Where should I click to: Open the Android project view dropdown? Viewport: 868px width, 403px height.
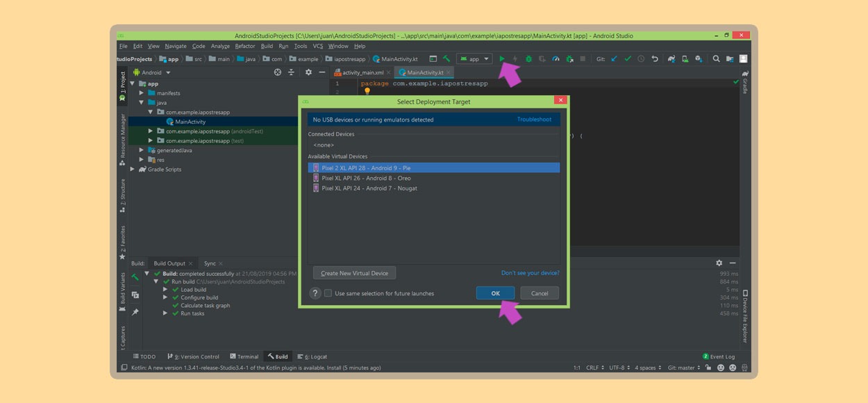(x=151, y=72)
